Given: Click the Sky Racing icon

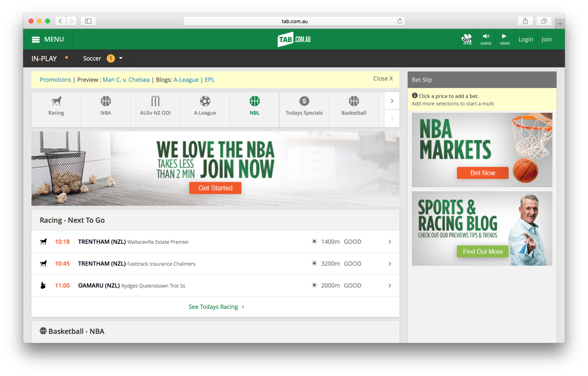Looking at the screenshot, I should (x=467, y=39).
